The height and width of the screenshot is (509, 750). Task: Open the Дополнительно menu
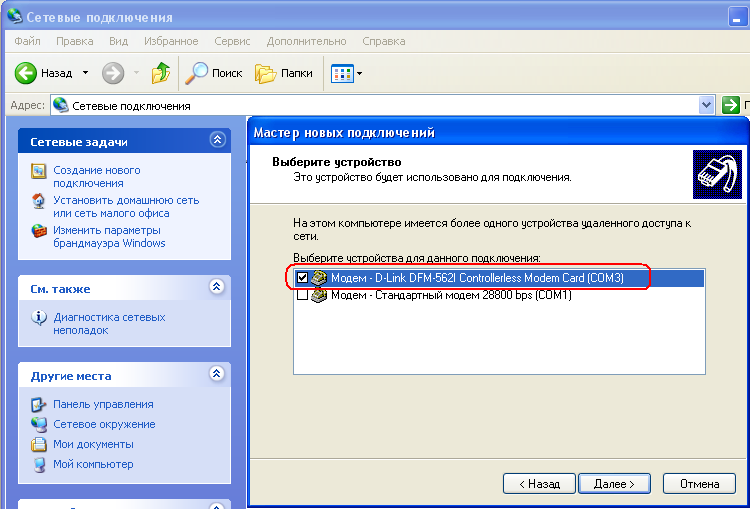coord(306,41)
